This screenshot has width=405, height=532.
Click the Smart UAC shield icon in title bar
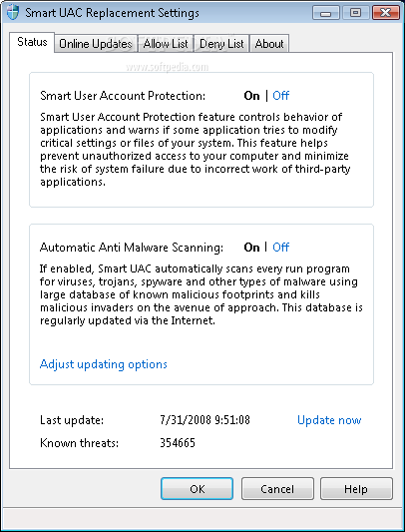pos(13,13)
